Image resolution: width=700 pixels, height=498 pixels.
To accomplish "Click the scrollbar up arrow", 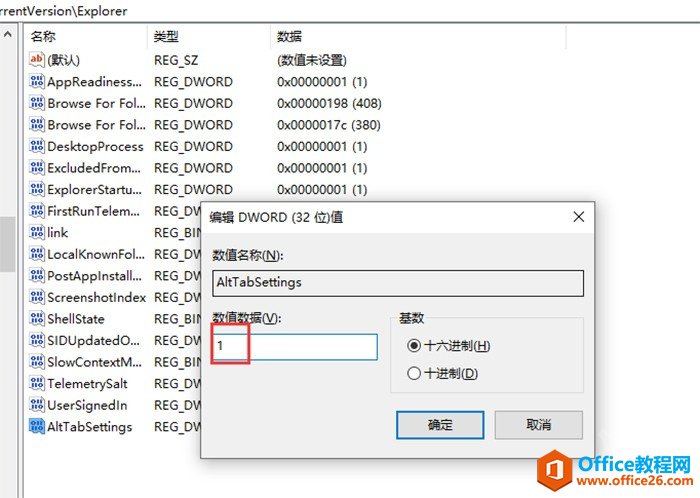I will (x=8, y=36).
